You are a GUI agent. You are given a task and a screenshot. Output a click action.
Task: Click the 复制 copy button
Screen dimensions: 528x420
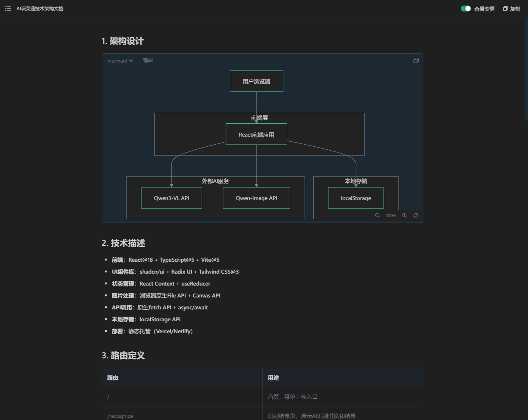click(511, 9)
